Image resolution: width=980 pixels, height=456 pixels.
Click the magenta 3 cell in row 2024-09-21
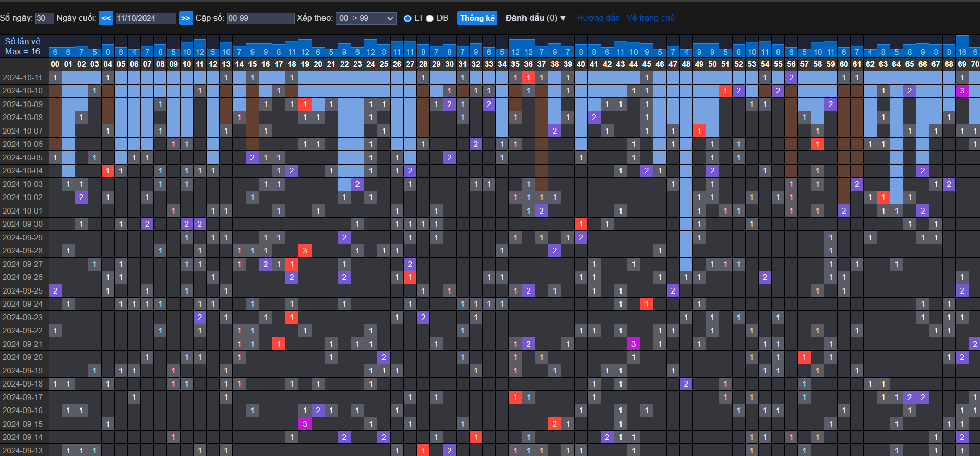pos(634,344)
